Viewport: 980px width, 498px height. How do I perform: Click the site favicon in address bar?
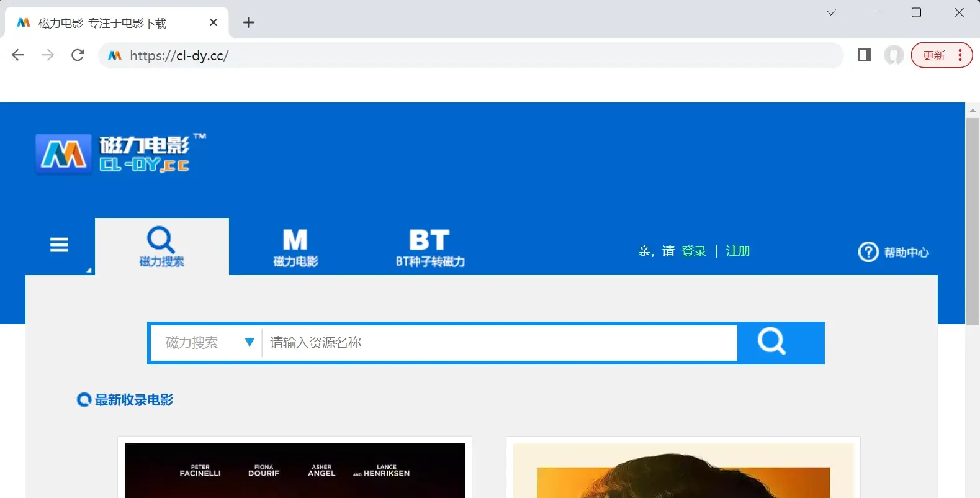(115, 55)
